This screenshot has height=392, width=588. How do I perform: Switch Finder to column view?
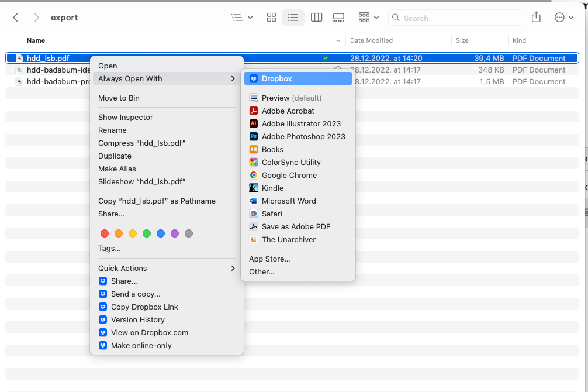click(x=316, y=18)
